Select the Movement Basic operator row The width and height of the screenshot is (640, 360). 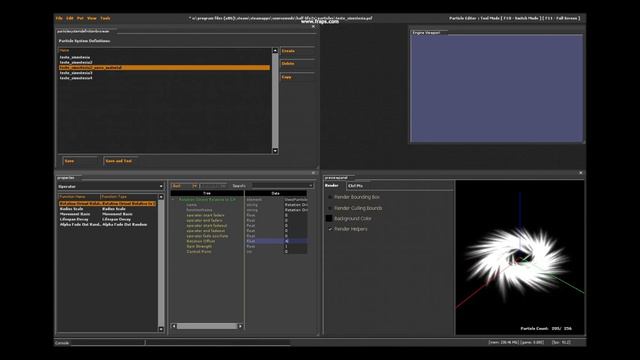click(x=107, y=214)
